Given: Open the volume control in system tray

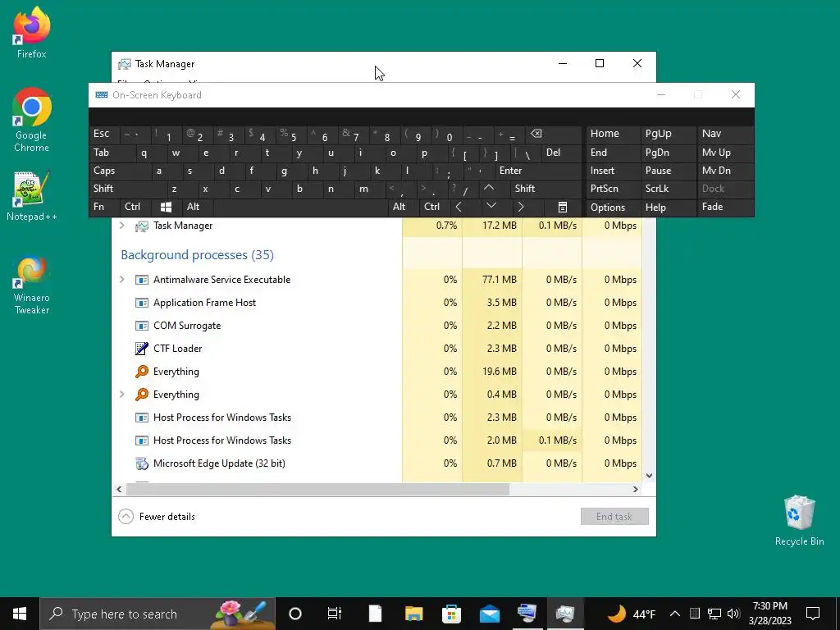Looking at the screenshot, I should (734, 614).
